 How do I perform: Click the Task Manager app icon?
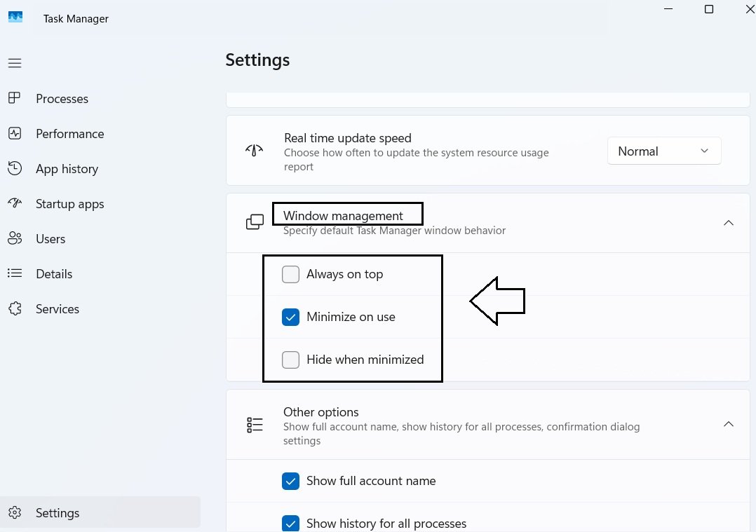click(15, 18)
